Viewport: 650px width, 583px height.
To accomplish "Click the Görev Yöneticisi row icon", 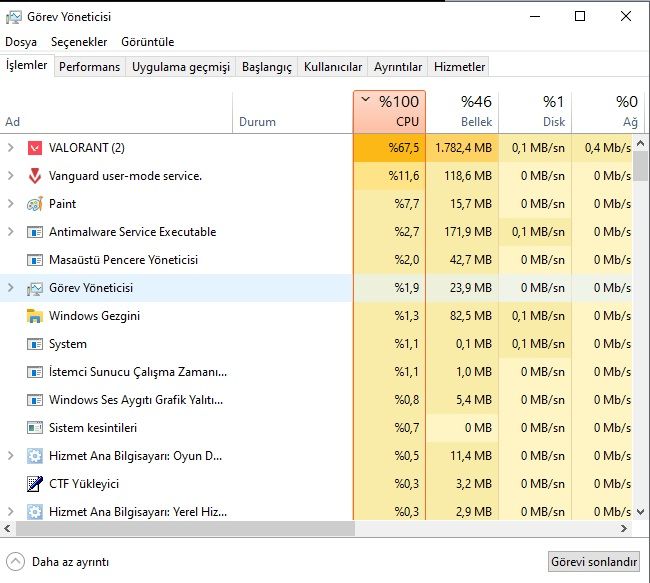I will click(35, 288).
